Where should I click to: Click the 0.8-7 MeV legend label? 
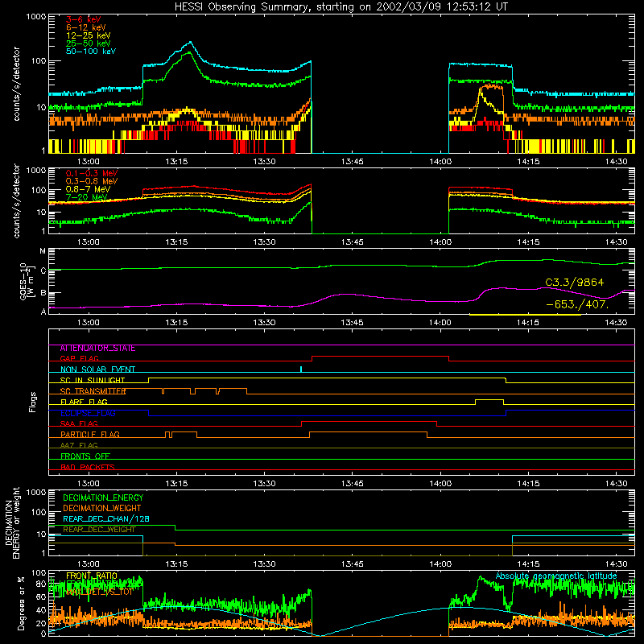88,189
